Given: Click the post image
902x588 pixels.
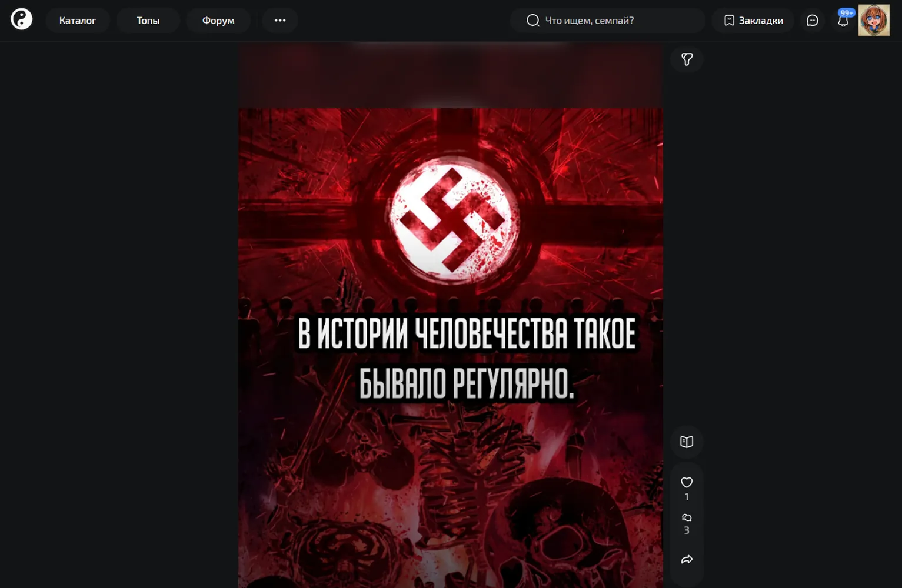Looking at the screenshot, I should pyautogui.click(x=451, y=348).
